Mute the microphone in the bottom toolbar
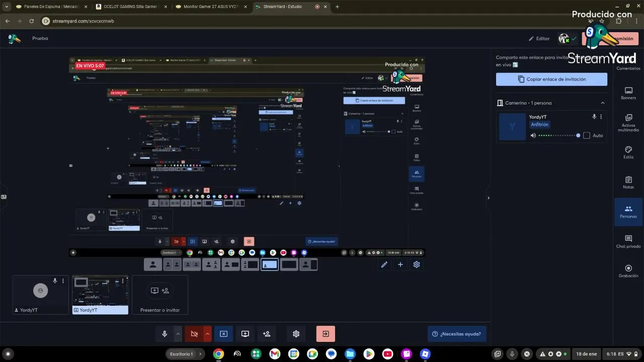Image resolution: width=644 pixels, height=362 pixels. (165, 334)
